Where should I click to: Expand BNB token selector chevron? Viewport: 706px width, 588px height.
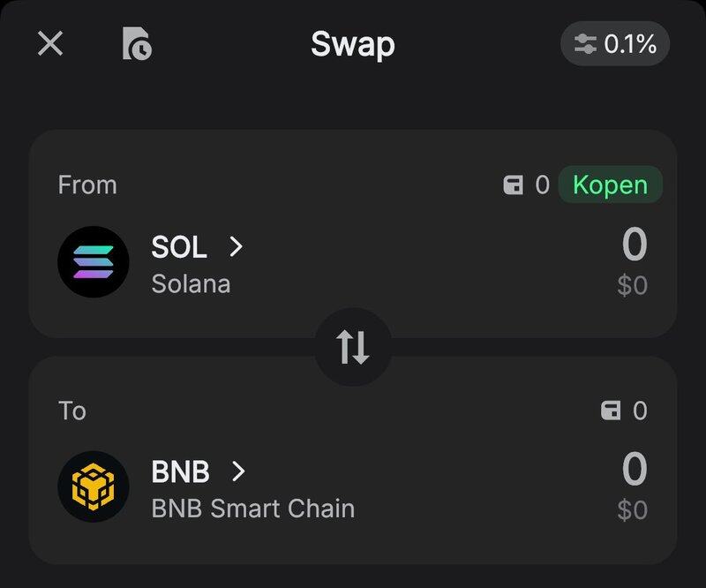237,471
